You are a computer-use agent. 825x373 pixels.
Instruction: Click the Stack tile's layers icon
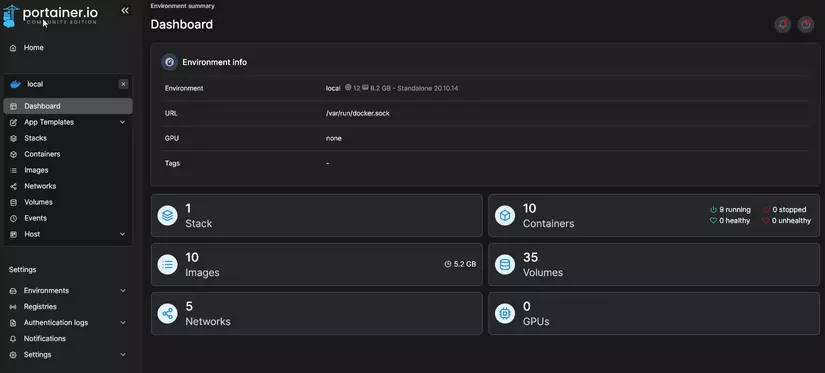tap(167, 215)
